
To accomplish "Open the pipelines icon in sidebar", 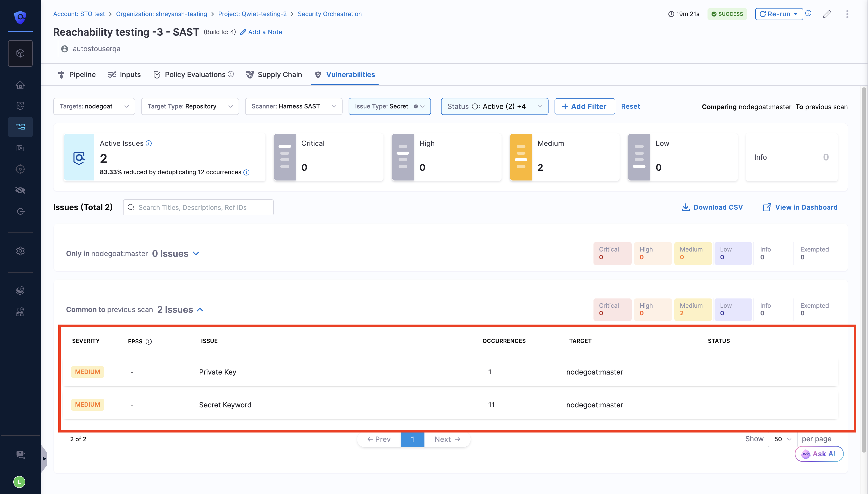I will (x=20, y=127).
